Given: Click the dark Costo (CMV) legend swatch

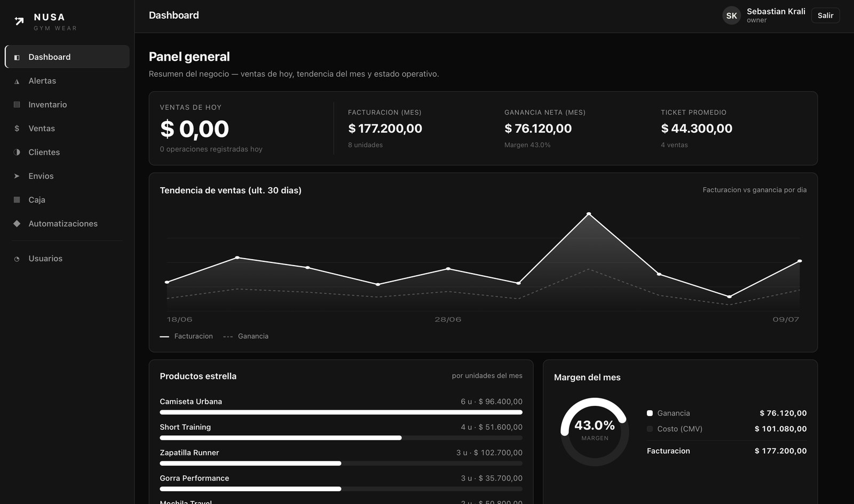Looking at the screenshot, I should point(650,429).
